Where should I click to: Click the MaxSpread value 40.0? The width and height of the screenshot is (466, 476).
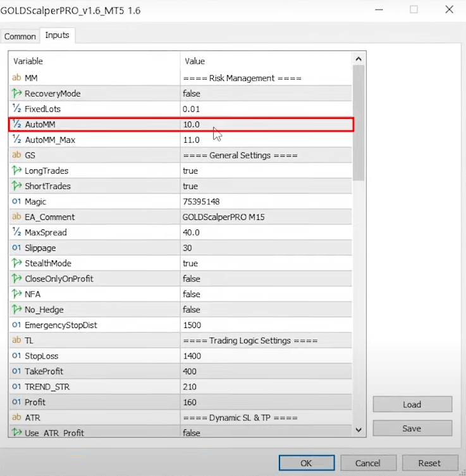click(x=191, y=233)
